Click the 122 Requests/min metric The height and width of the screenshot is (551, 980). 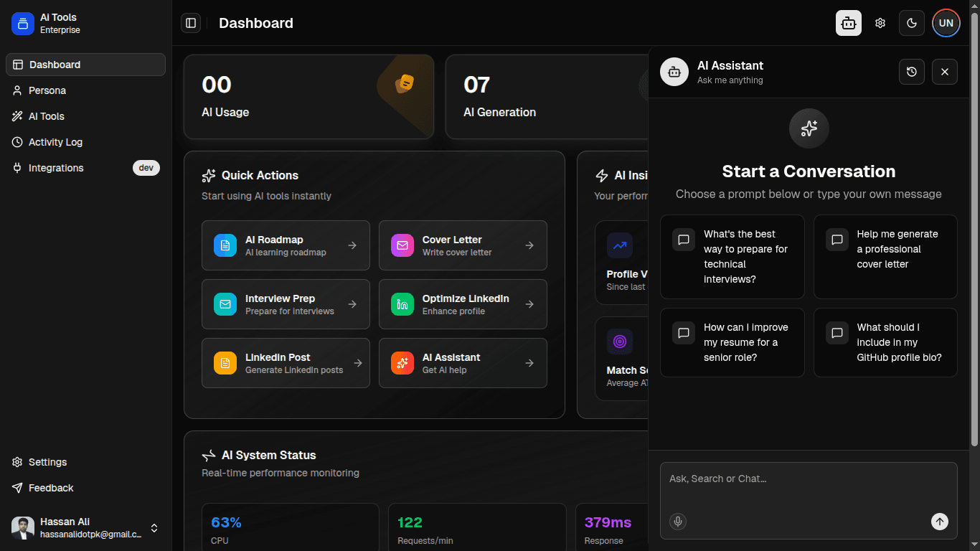click(x=477, y=527)
